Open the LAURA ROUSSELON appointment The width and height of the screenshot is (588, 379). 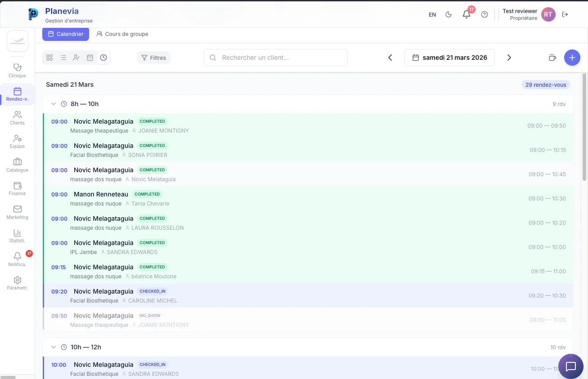click(308, 223)
